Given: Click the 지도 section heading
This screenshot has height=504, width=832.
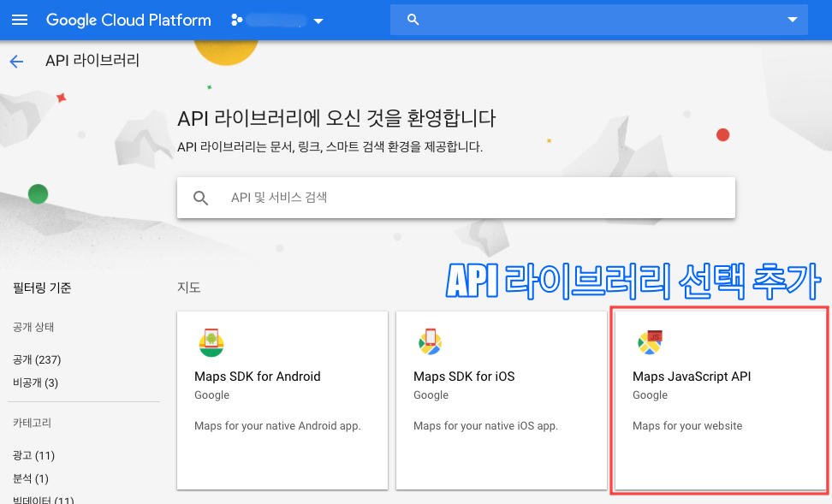Looking at the screenshot, I should 189,288.
